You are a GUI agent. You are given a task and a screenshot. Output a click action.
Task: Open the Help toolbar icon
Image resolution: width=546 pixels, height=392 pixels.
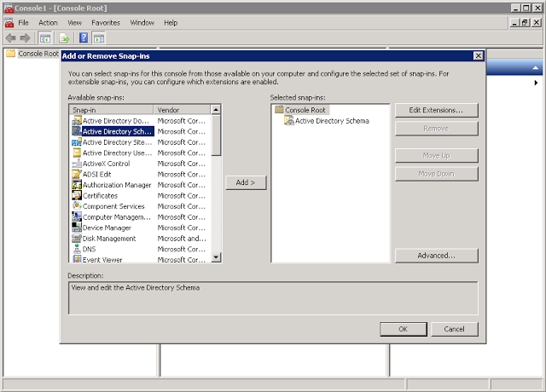84,37
